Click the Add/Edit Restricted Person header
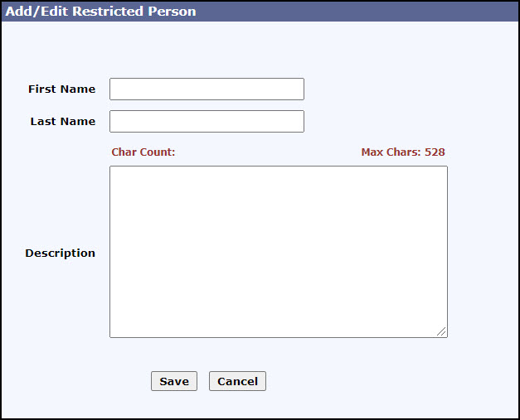The height and width of the screenshot is (420, 520). [100, 12]
